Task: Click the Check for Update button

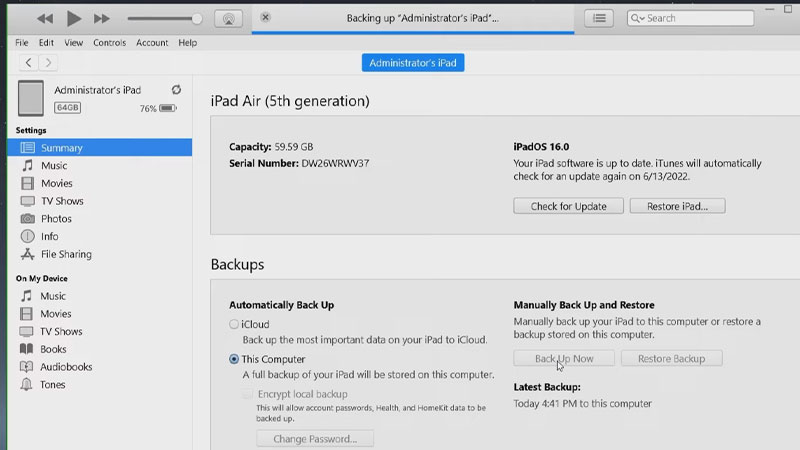Action: [568, 206]
